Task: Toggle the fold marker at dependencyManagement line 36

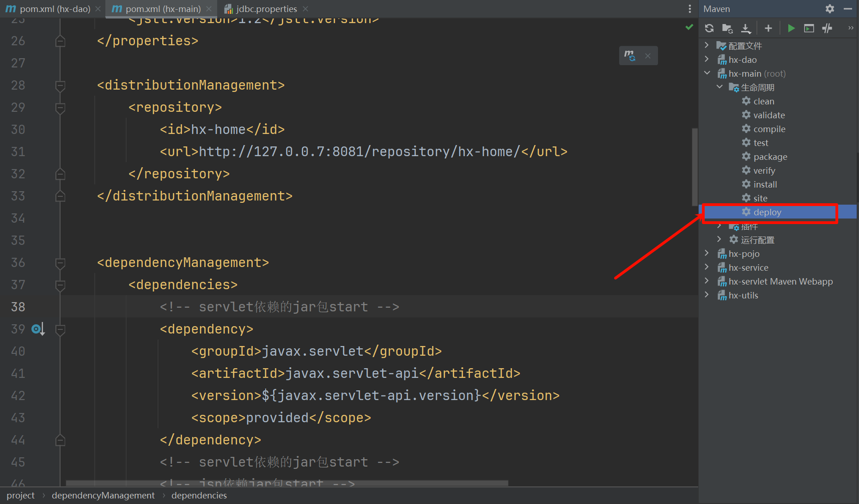Action: point(60,263)
